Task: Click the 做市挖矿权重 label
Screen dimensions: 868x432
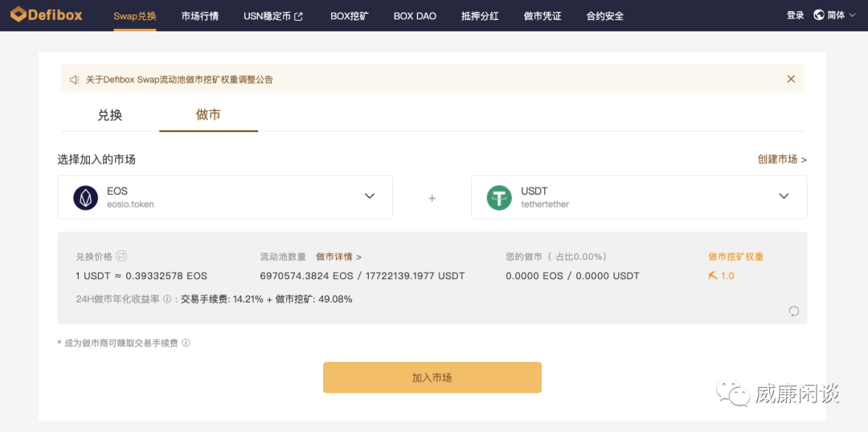Action: 735,257
